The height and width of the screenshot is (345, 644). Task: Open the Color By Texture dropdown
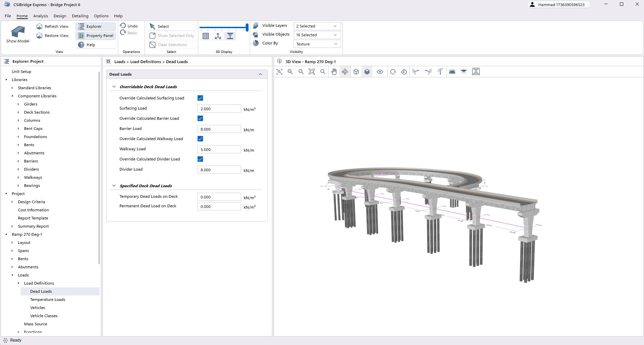(317, 44)
